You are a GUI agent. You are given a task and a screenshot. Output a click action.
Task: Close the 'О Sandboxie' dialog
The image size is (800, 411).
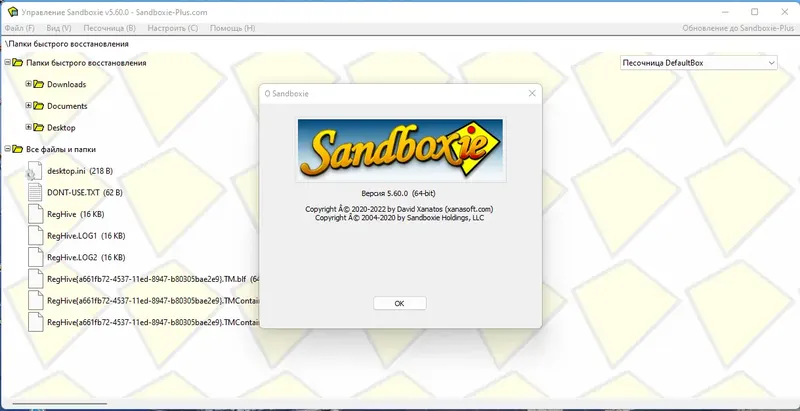532,93
